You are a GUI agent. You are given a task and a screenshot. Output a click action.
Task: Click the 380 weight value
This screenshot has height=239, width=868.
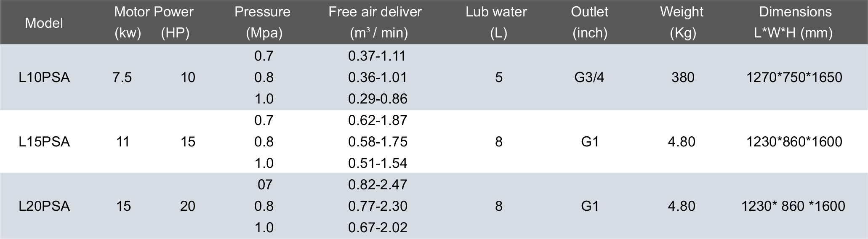(x=683, y=77)
